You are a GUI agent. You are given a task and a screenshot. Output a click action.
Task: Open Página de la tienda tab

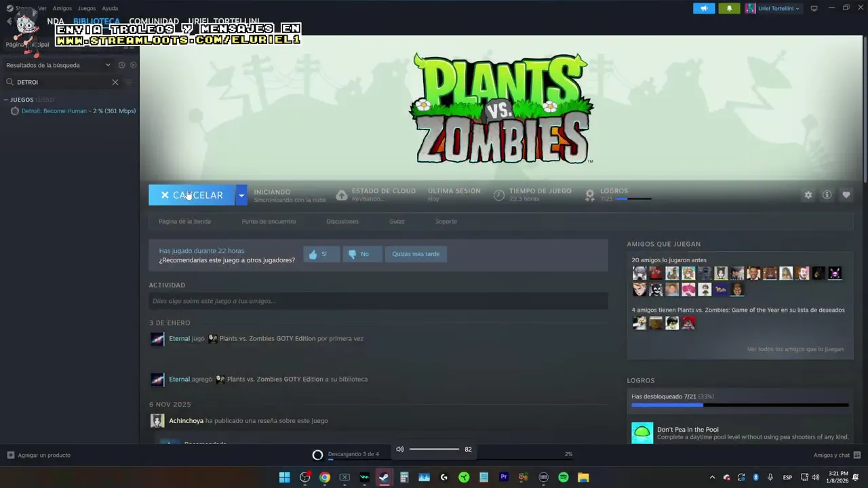tap(184, 222)
